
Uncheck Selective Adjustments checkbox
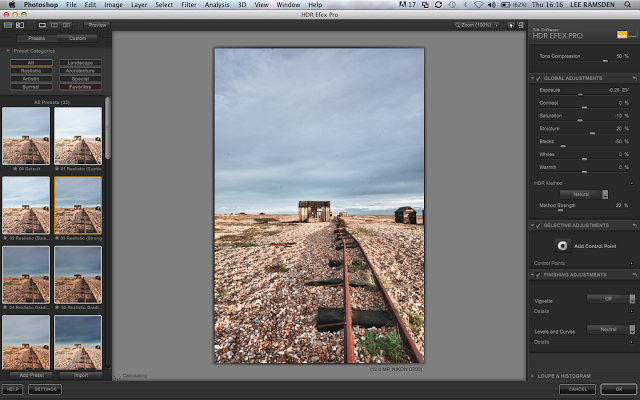pos(538,225)
